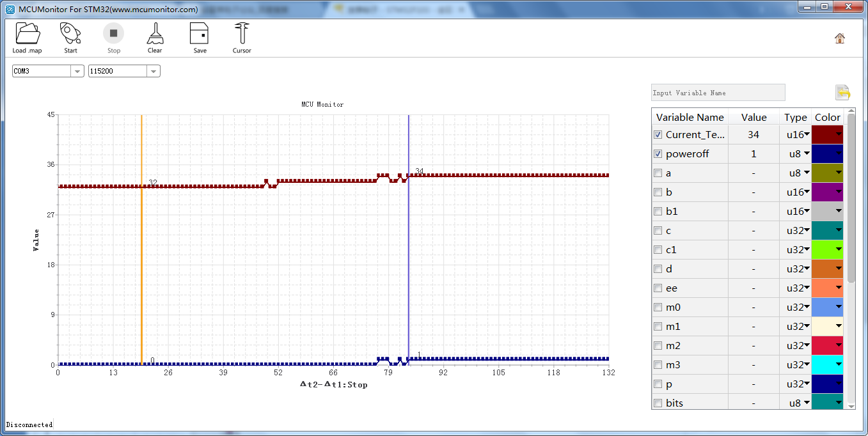
Task: Open the COM3 port dropdown
Action: click(x=77, y=71)
